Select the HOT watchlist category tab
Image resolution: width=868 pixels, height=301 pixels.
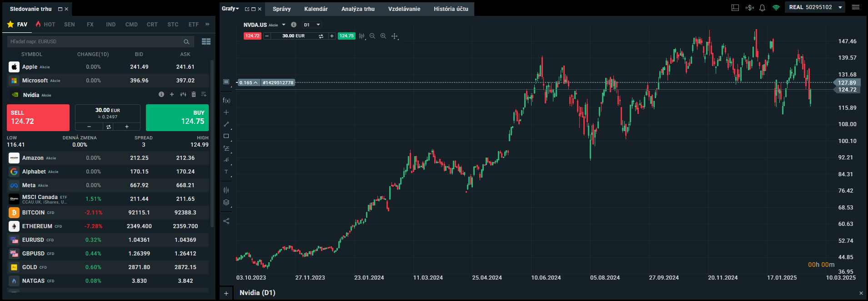coord(45,25)
